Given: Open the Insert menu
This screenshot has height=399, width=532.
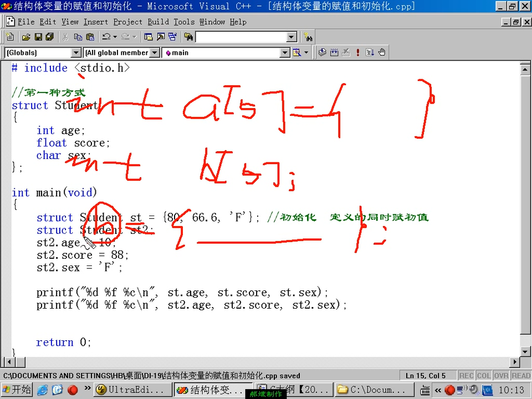Looking at the screenshot, I should (x=96, y=22).
